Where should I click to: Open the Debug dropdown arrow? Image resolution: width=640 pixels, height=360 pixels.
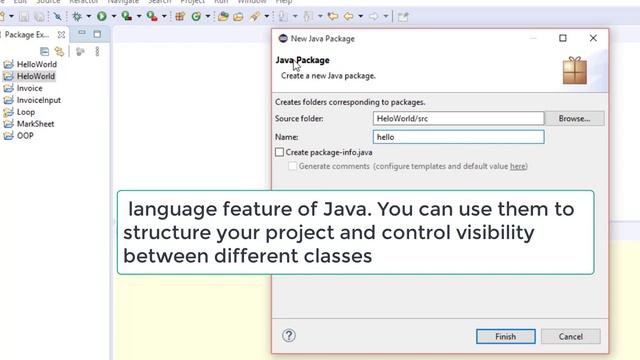[x=89, y=16]
